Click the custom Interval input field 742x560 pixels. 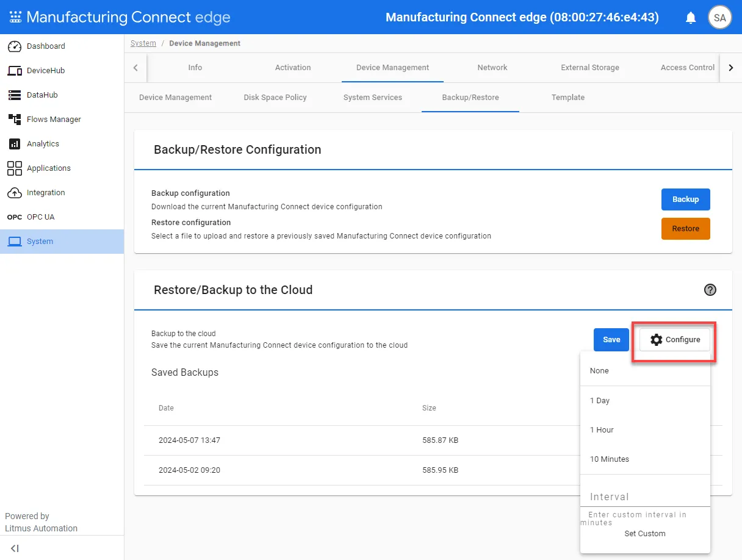coord(645,497)
